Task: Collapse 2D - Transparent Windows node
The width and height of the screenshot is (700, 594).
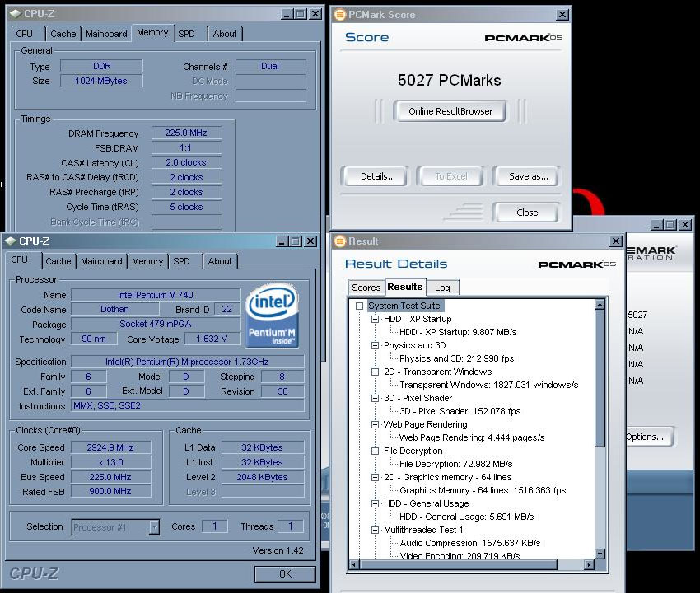Action: (x=375, y=372)
